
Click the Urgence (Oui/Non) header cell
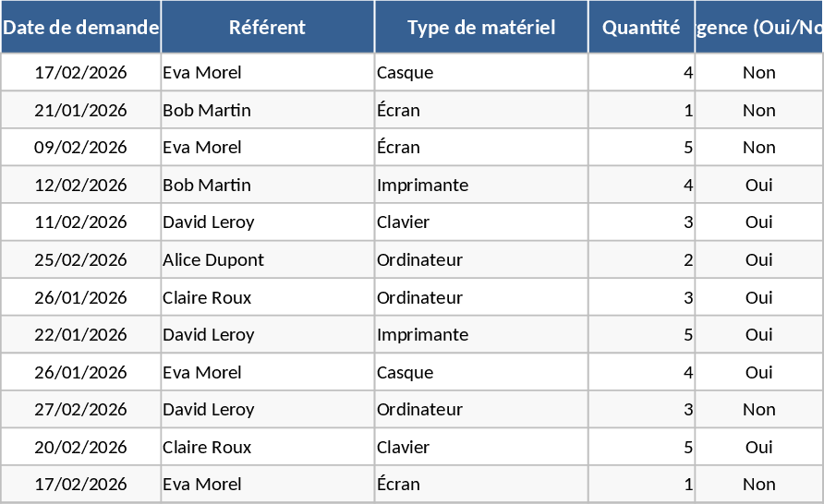759,27
